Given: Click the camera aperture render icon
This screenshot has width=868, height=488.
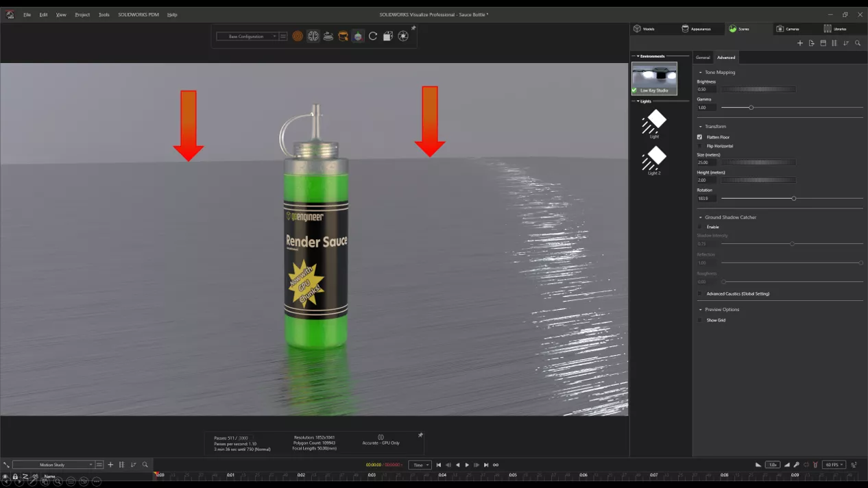Looking at the screenshot, I should pos(403,36).
